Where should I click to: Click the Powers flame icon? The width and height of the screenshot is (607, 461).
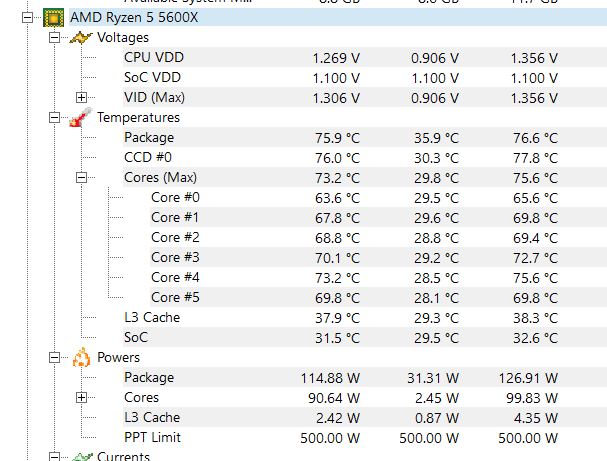pyautogui.click(x=81, y=357)
